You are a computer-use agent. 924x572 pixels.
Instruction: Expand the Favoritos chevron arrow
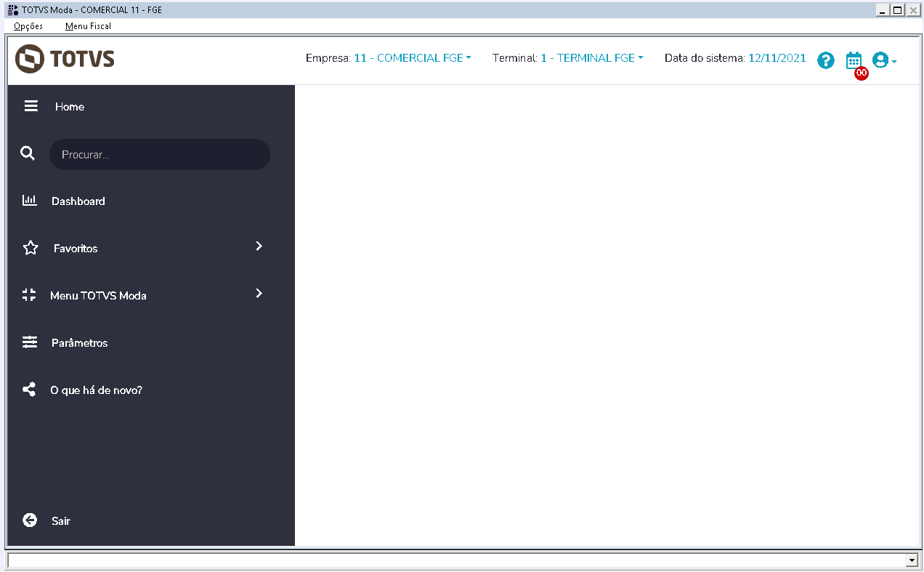(259, 246)
